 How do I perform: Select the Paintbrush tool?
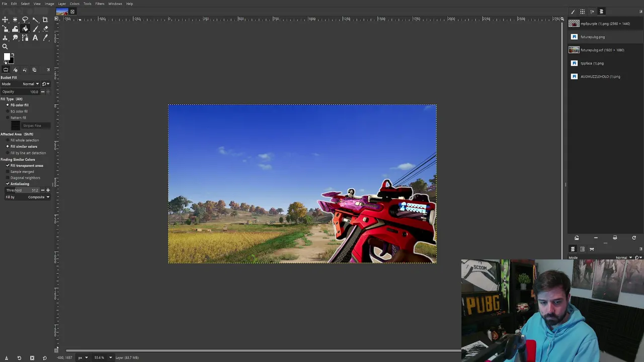click(x=35, y=29)
